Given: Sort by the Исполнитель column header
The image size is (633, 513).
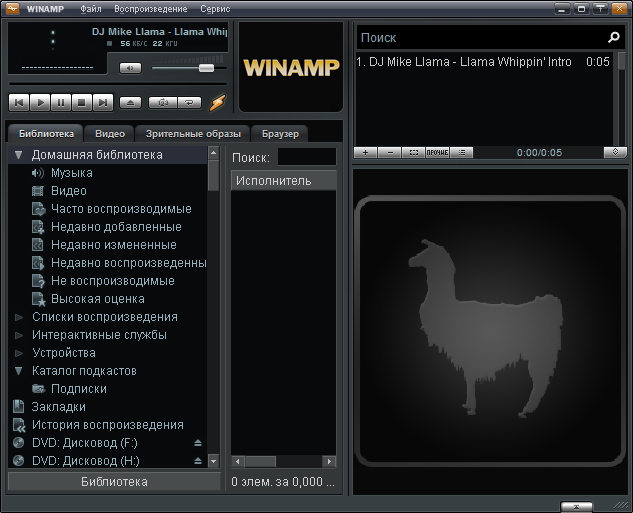Looking at the screenshot, I should click(x=284, y=180).
